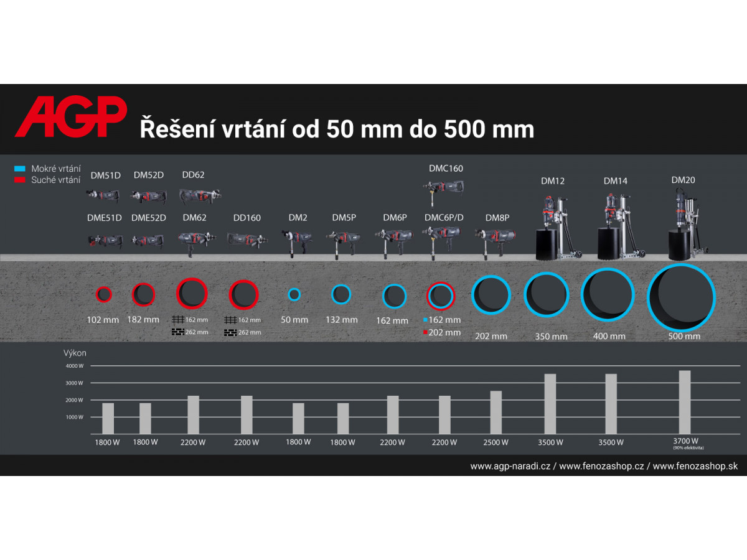The image size is (747, 560).
Task: Select the DME52D drill image
Action: click(x=148, y=240)
